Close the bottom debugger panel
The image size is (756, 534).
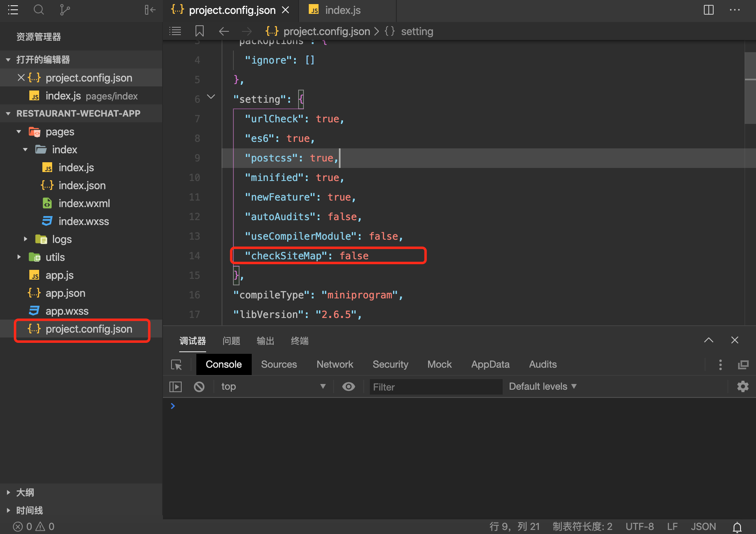click(735, 340)
